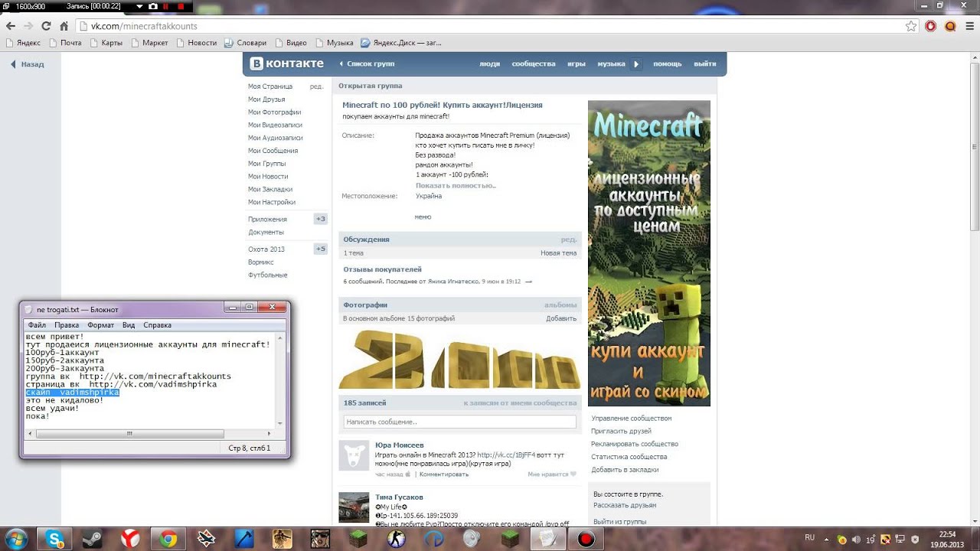This screenshot has width=980, height=551.
Task: Click the VKontakte logo
Action: 287,64
